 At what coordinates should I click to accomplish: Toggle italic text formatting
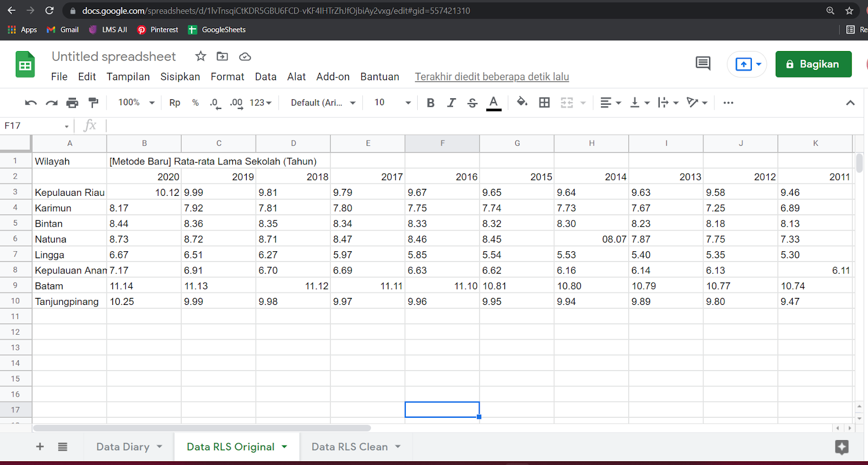[x=451, y=103]
